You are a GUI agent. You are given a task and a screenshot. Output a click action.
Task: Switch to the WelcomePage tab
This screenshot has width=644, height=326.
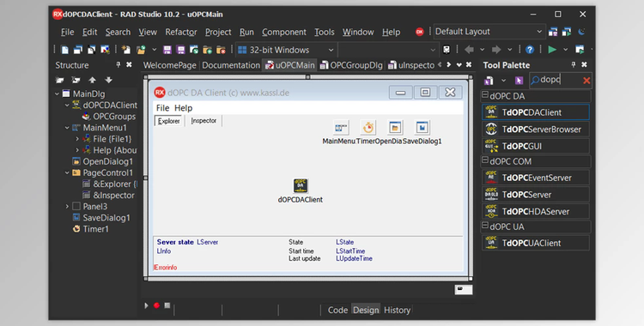170,65
